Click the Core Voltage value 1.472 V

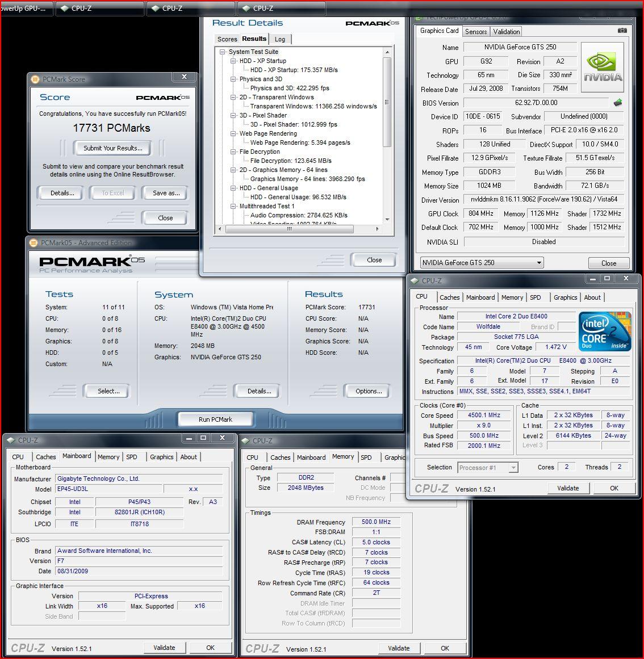point(556,347)
